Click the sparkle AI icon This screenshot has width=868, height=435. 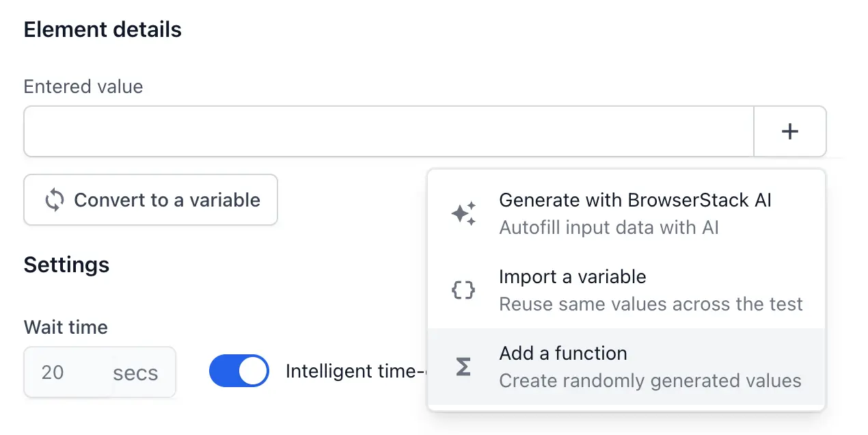pyautogui.click(x=463, y=214)
